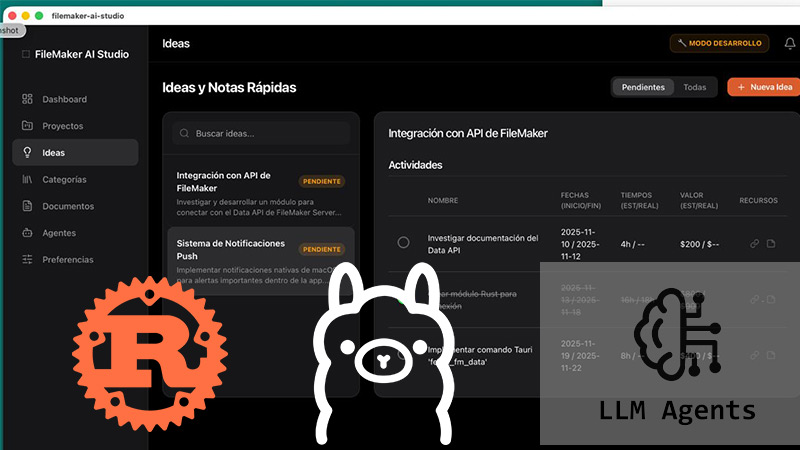This screenshot has width=800, height=450.
Task: Click Pendiente badge on Notificaciones Push idea
Action: 321,249
